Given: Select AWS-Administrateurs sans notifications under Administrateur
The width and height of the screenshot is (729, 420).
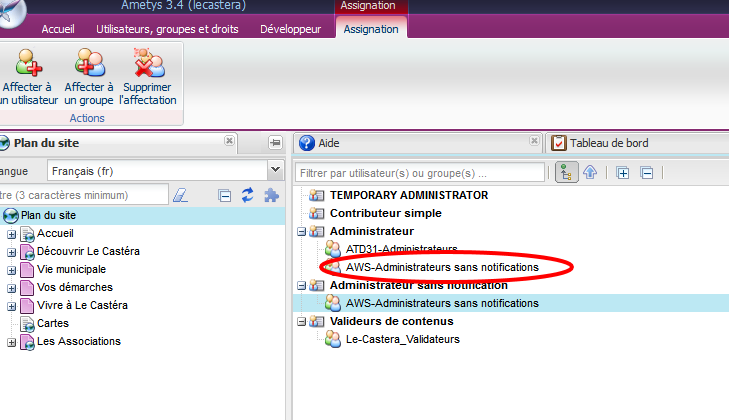Looking at the screenshot, I should (x=442, y=267).
